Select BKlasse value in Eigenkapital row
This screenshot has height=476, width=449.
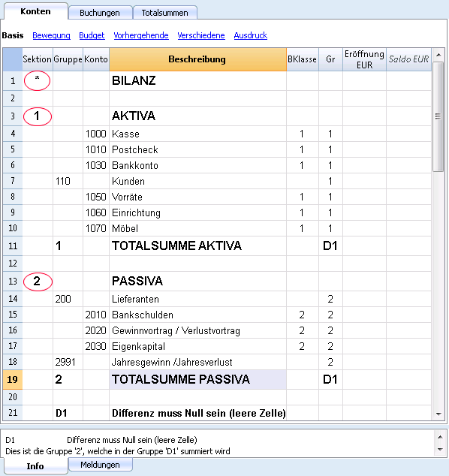pyautogui.click(x=303, y=346)
